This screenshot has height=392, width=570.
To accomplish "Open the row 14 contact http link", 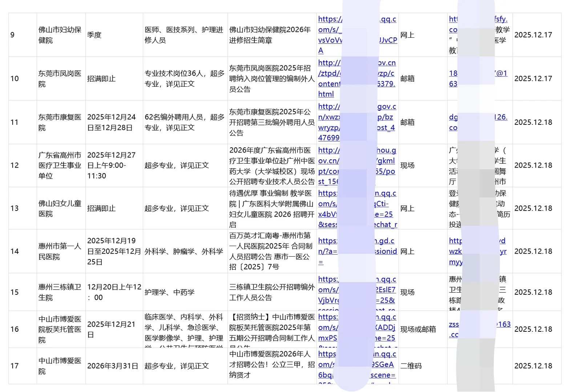I will 477,251.
